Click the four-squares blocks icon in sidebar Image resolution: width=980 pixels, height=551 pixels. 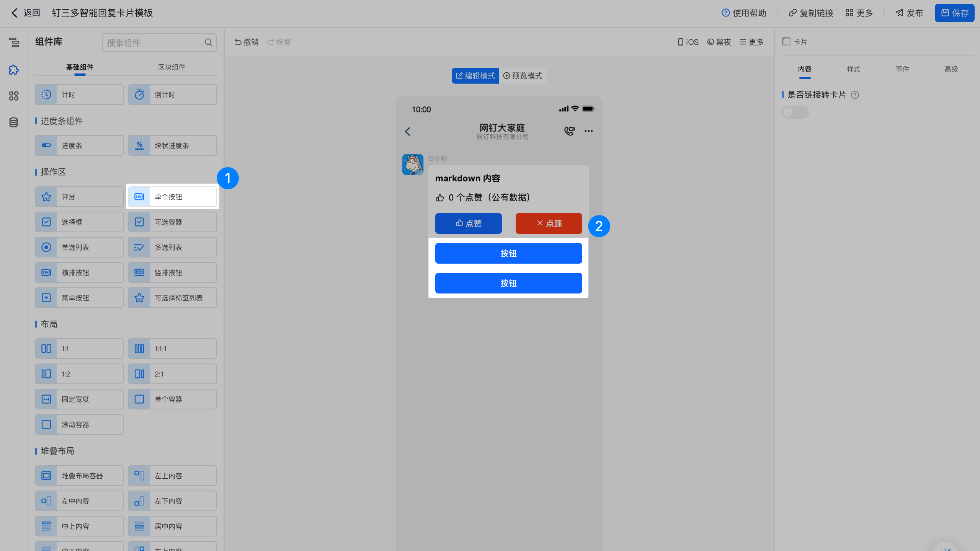[x=14, y=96]
